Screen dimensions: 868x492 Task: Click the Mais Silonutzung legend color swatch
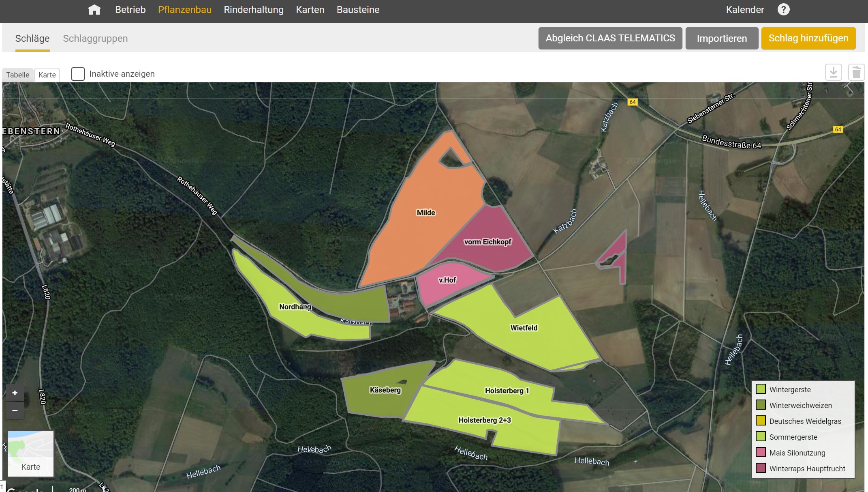click(x=761, y=452)
